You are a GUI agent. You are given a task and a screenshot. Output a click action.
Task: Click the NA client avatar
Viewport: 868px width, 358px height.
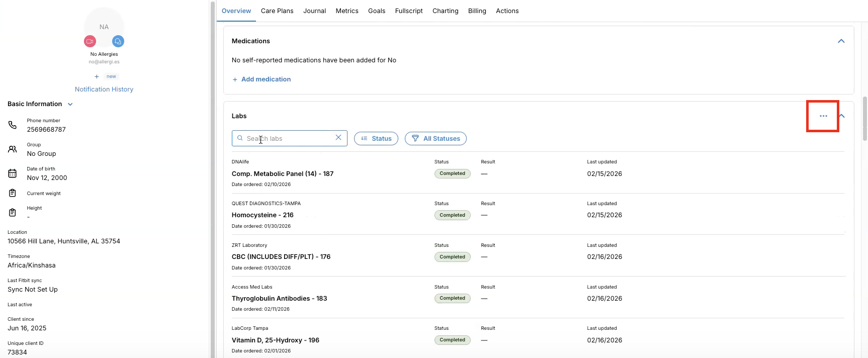click(x=104, y=27)
